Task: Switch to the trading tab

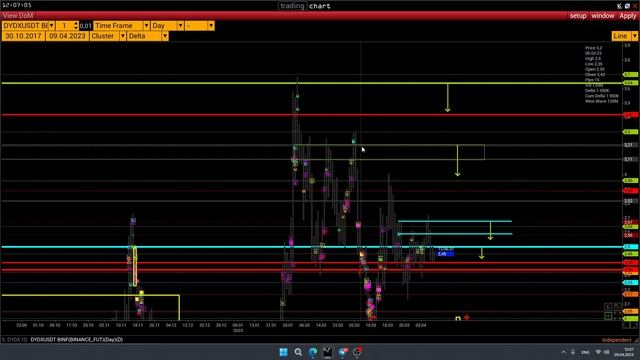Action: 292,6
